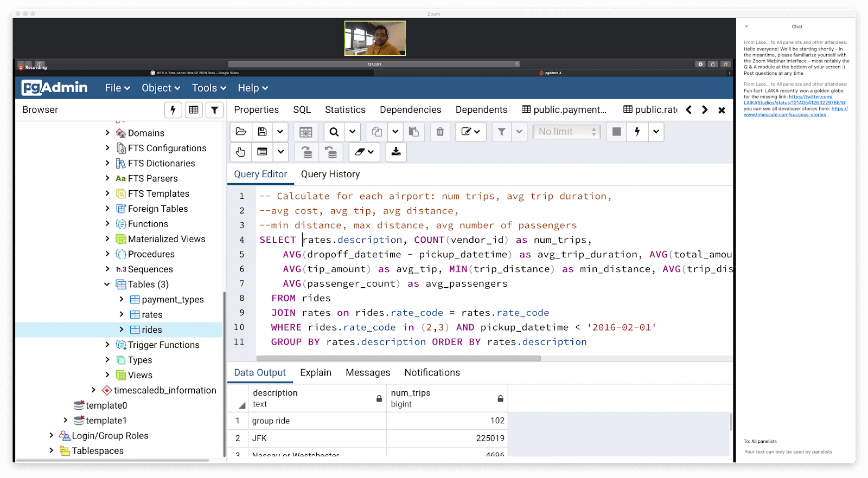Click the Download as CSV icon
The width and height of the screenshot is (868, 478).
tap(396, 152)
